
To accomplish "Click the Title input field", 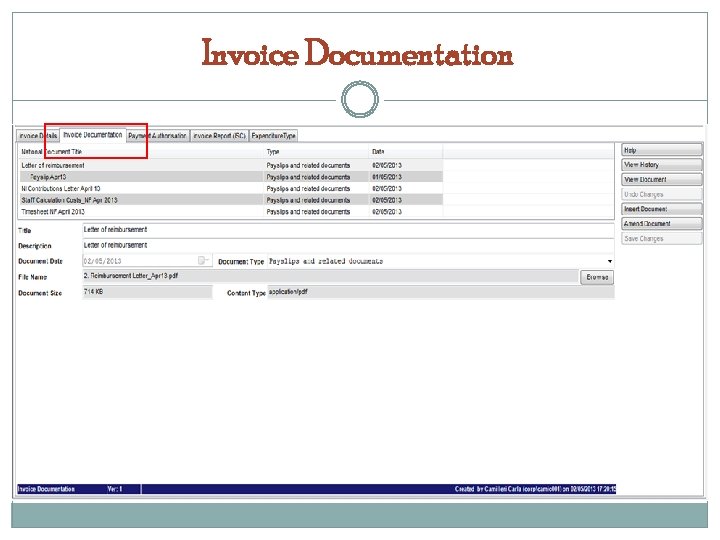I will (x=348, y=230).
